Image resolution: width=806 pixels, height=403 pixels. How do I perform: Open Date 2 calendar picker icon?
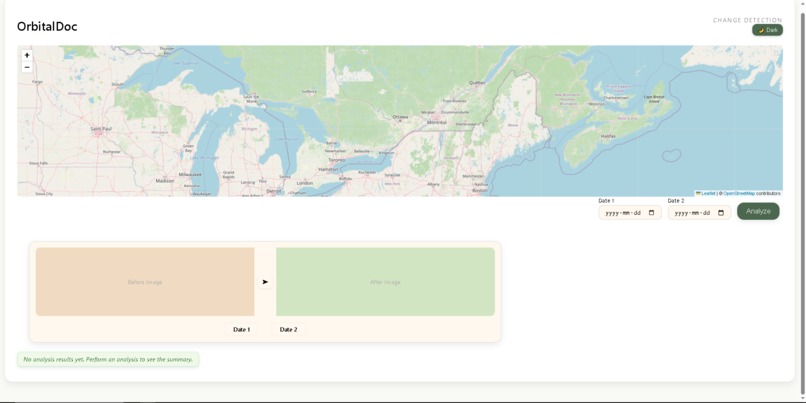tap(721, 213)
